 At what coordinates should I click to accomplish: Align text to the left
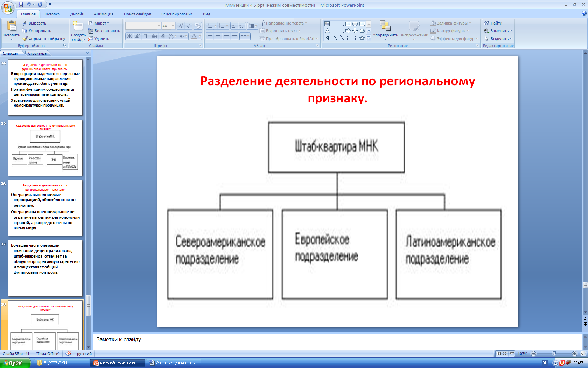click(x=210, y=36)
